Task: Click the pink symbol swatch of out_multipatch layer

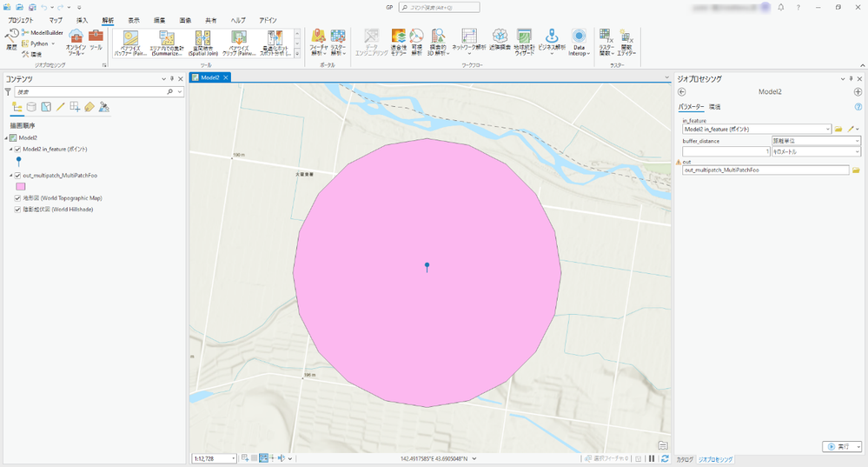Action: 20,186
